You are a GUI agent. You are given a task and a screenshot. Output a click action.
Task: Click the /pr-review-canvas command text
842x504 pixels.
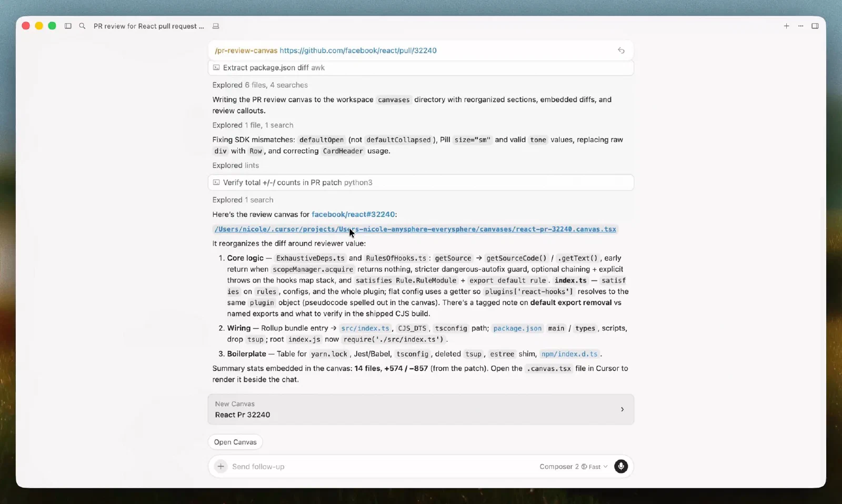pos(246,51)
